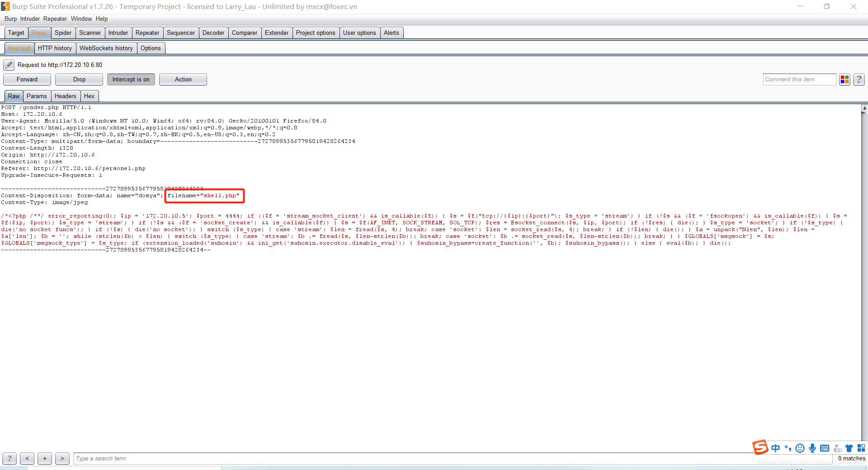Switch to the Intruder tool tab

click(118, 33)
